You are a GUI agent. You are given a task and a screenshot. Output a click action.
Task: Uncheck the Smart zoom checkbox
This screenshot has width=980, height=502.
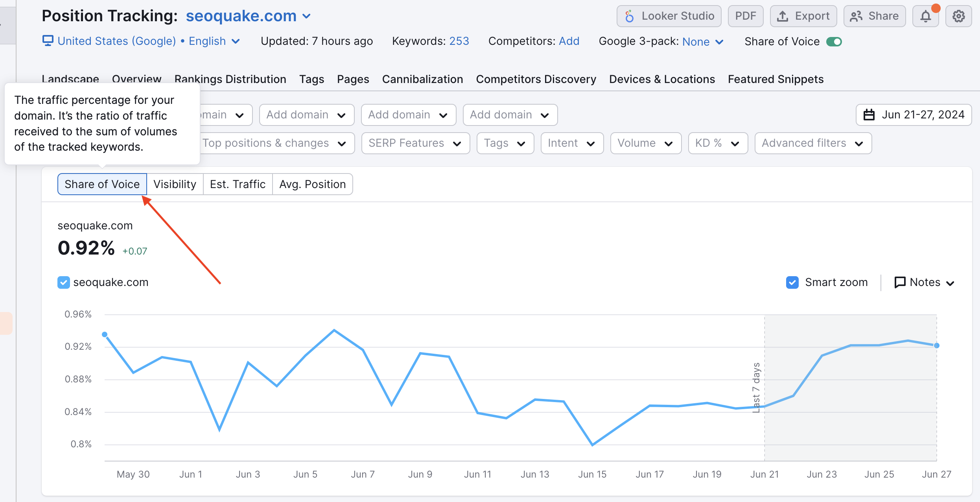(x=792, y=282)
